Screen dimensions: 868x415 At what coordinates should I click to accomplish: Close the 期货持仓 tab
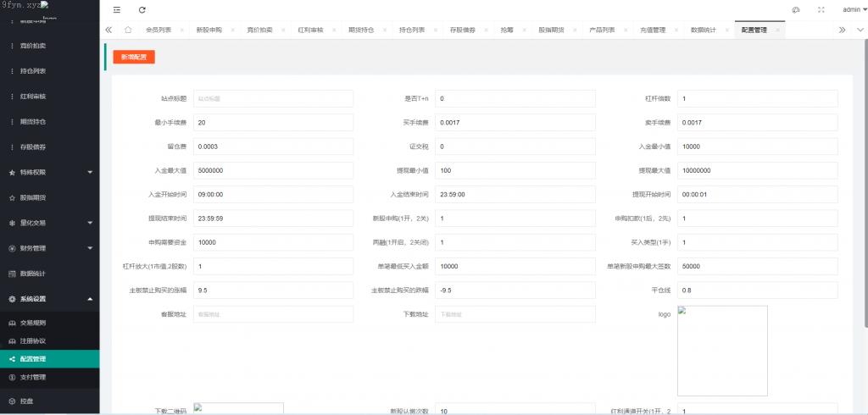coord(385,30)
